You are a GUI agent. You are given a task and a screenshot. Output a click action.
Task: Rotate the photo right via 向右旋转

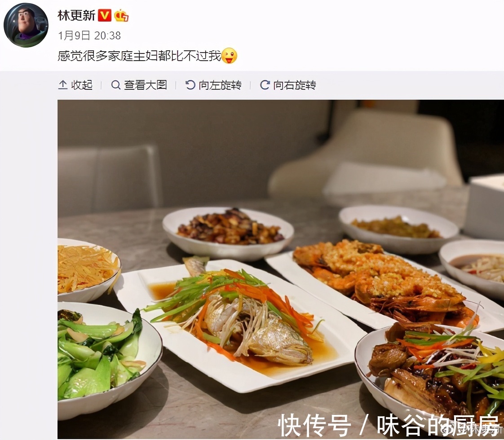point(295,85)
